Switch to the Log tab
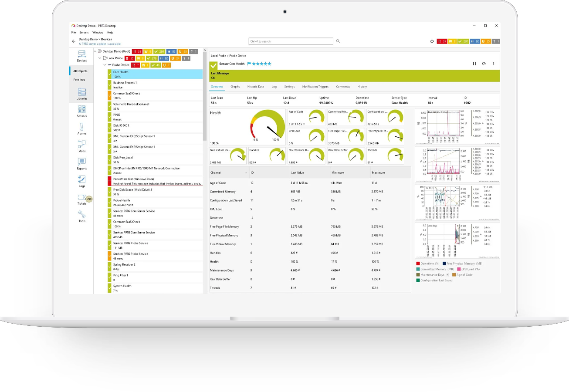Image resolution: width=569 pixels, height=392 pixels. [x=274, y=87]
